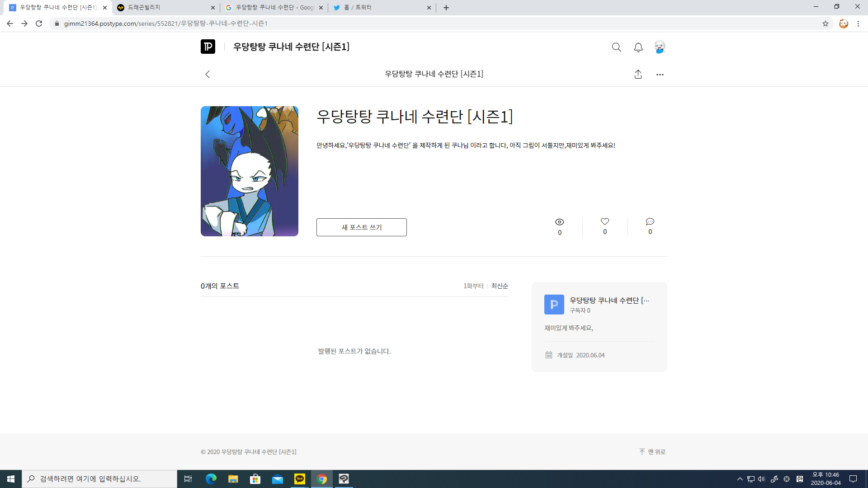Close the 드래곤빌리지 tab
The image size is (868, 488).
click(213, 8)
